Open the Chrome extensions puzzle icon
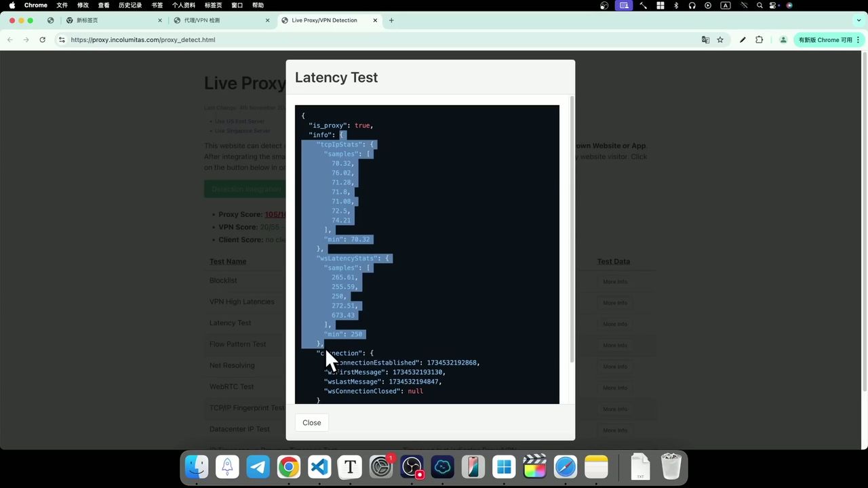This screenshot has height=488, width=868. [x=759, y=40]
